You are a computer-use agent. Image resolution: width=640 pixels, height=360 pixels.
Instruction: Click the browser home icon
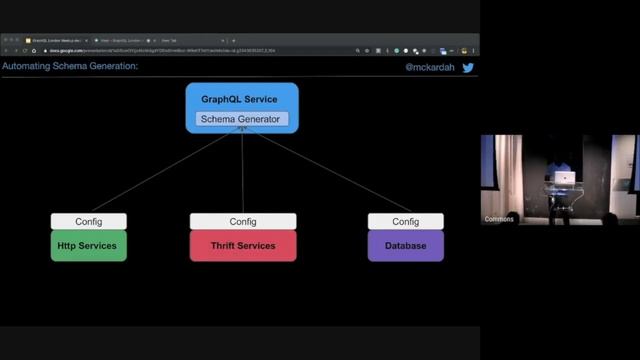pyautogui.click(x=34, y=51)
